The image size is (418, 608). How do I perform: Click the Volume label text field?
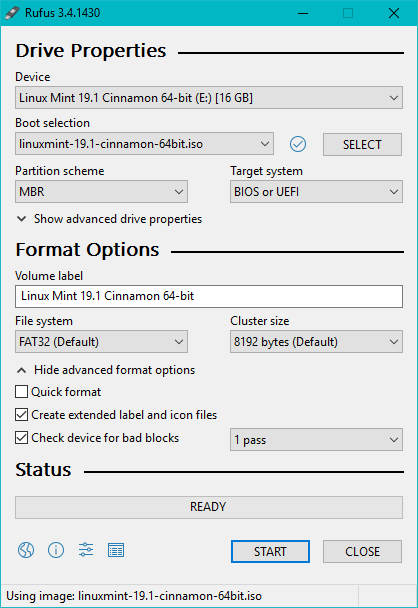click(209, 296)
